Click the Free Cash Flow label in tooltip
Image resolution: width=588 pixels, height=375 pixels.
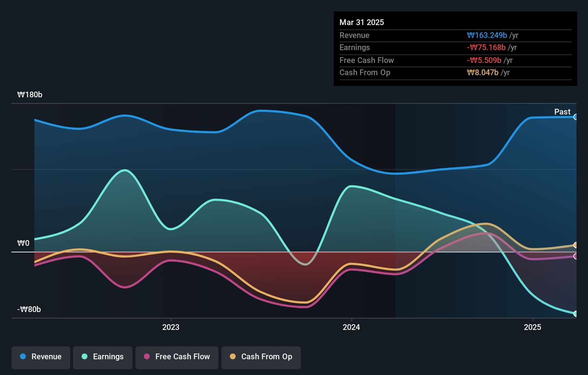(367, 60)
